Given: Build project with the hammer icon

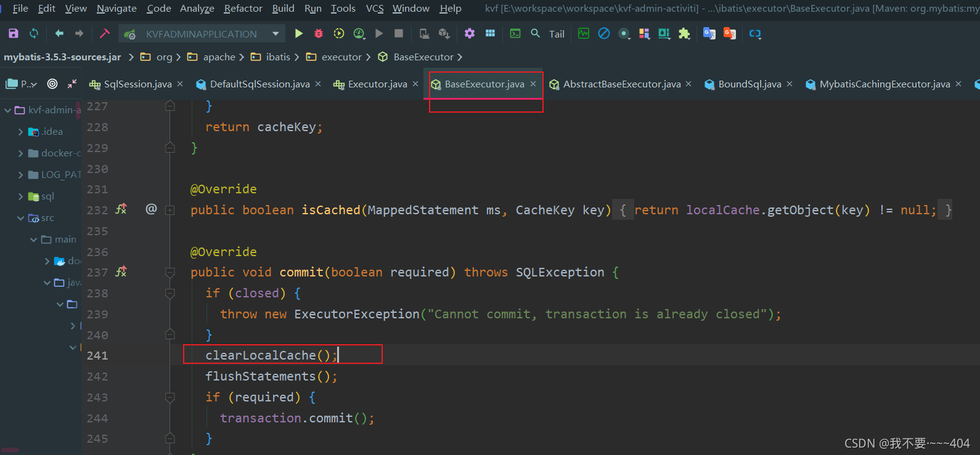Looking at the screenshot, I should (105, 33).
